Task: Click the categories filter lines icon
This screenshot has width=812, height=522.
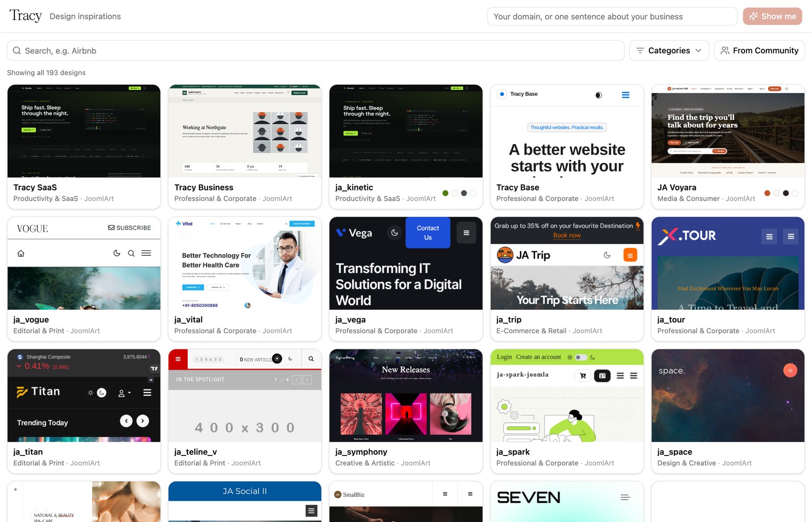Action: [x=640, y=51]
